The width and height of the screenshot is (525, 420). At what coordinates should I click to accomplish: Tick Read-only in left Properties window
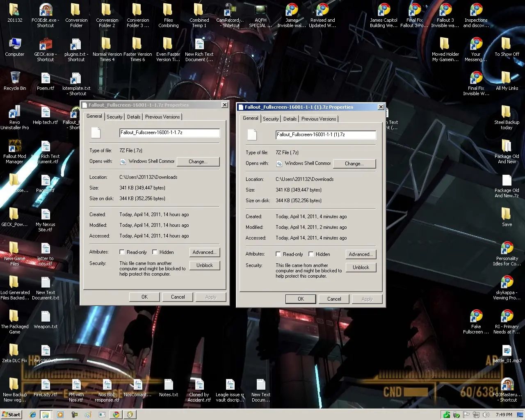[x=122, y=252]
